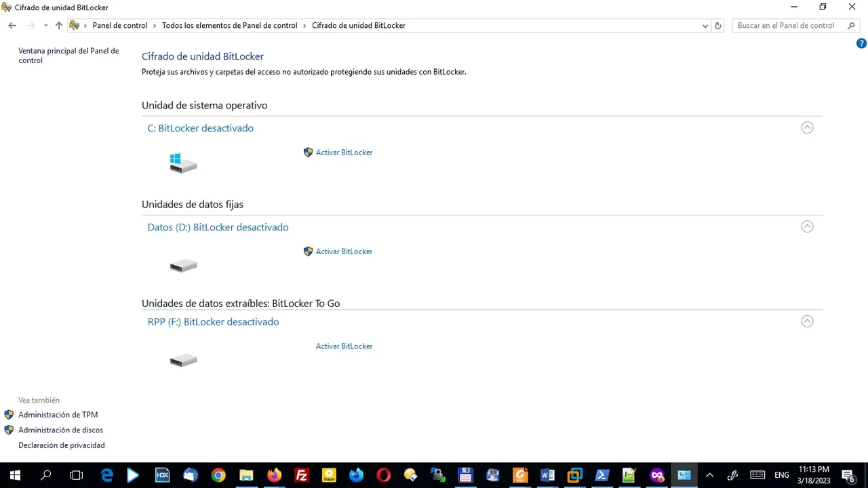The width and height of the screenshot is (868, 488).
Task: Open Ventana principal del Panel de control
Action: coord(68,56)
